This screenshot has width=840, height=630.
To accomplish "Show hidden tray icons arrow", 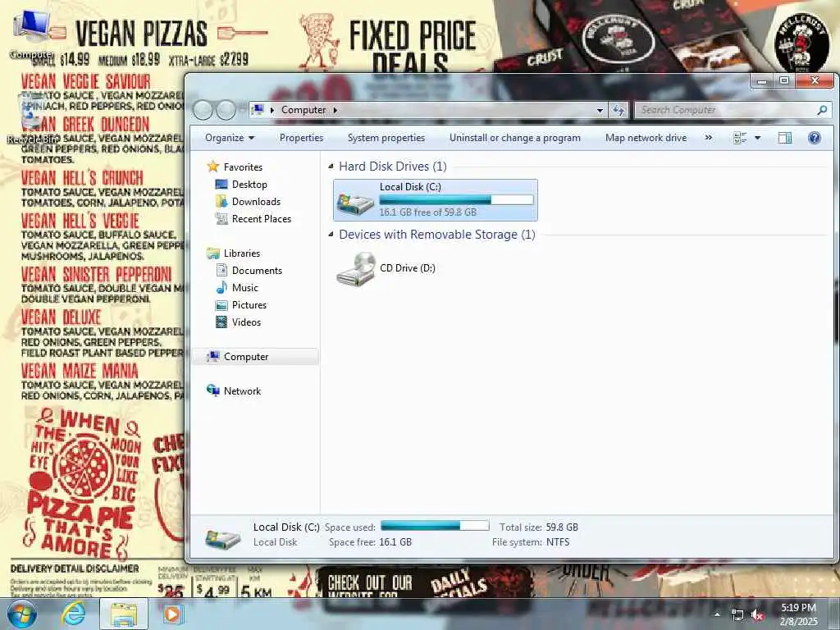I will (x=717, y=614).
